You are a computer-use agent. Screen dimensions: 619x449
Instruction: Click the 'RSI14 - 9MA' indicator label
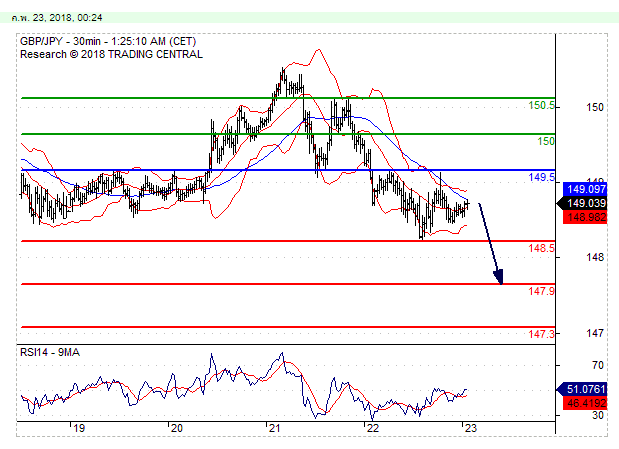[x=50, y=352]
